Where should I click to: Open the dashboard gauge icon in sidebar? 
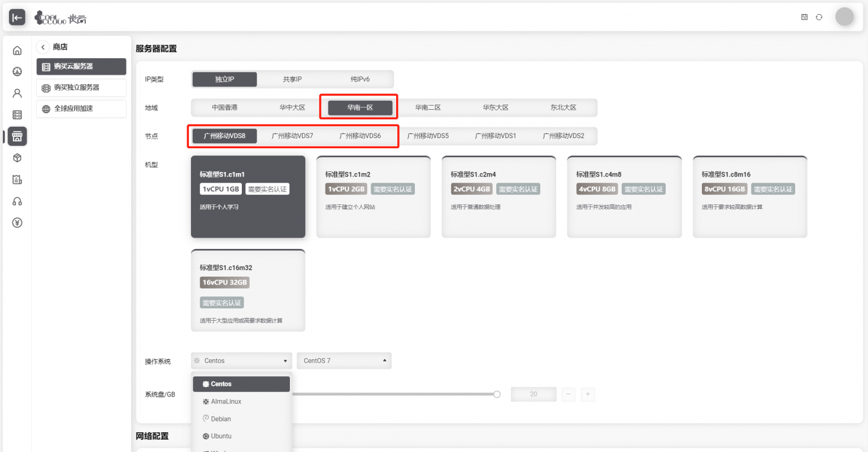(x=17, y=71)
